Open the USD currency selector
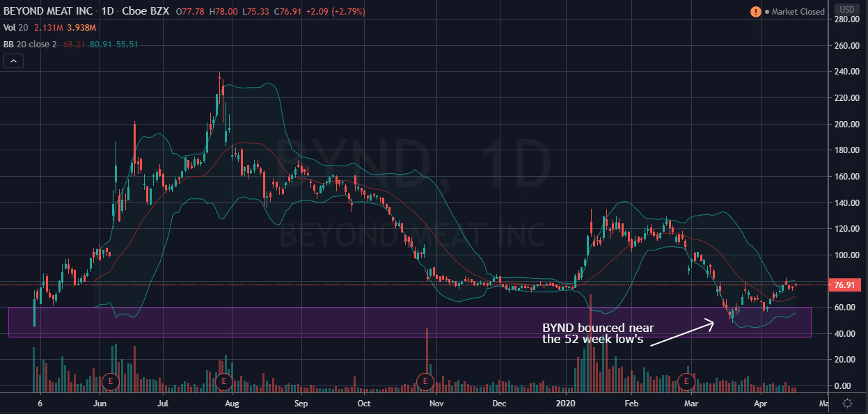 click(x=847, y=9)
